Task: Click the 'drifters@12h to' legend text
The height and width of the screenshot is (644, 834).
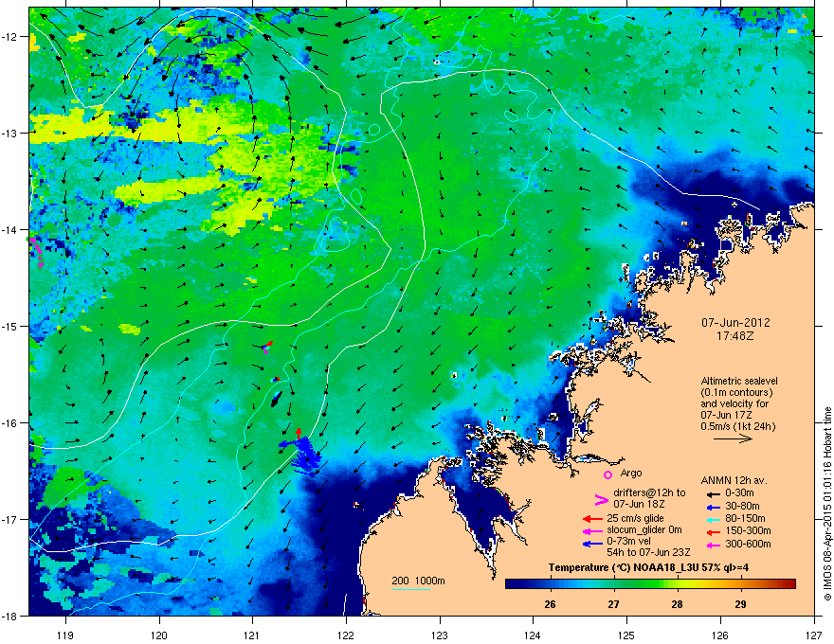Action: tap(649, 492)
